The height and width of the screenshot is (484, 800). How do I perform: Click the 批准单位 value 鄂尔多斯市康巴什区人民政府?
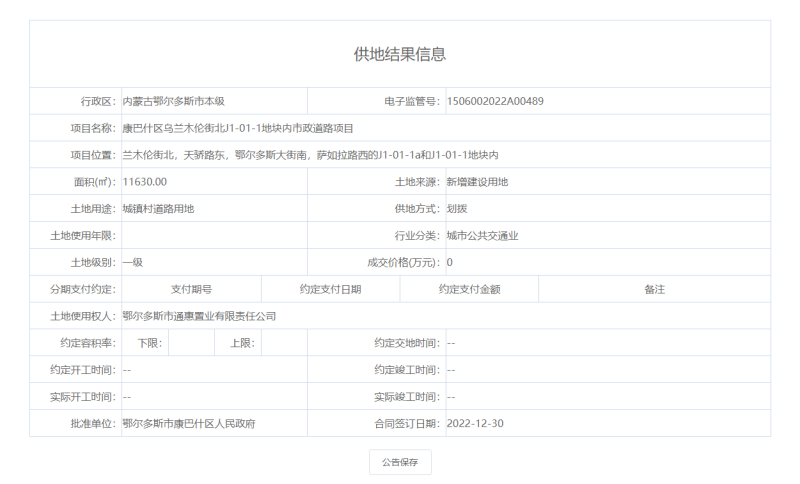[189, 423]
